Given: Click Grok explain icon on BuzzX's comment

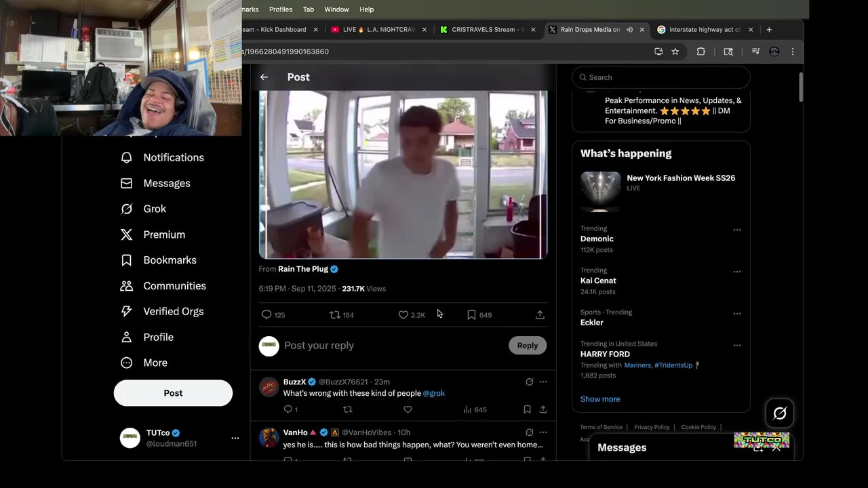Looking at the screenshot, I should pyautogui.click(x=530, y=382).
